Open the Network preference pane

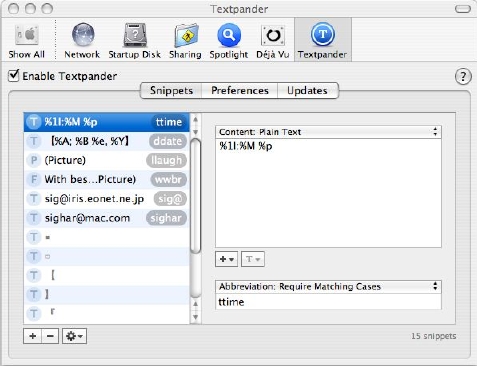pyautogui.click(x=82, y=41)
